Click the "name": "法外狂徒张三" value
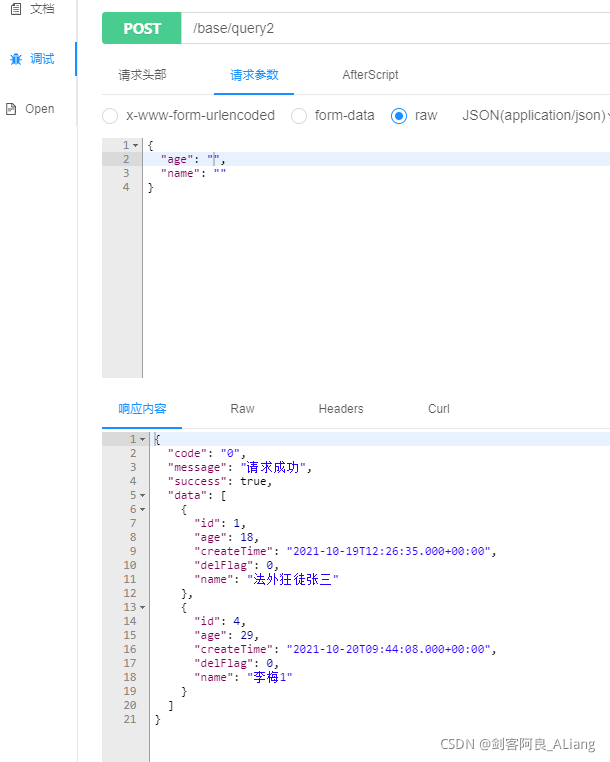The image size is (610, 762). pyautogui.click(x=293, y=579)
